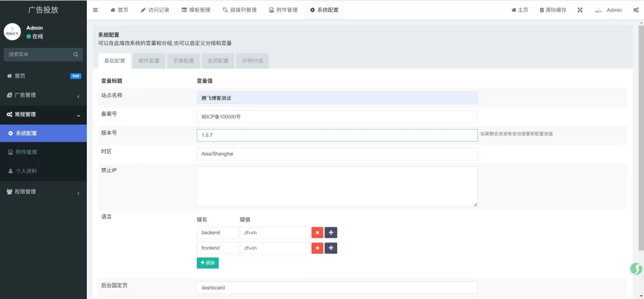Delete the backend language row
The height and width of the screenshot is (299, 644).
pyautogui.click(x=318, y=233)
